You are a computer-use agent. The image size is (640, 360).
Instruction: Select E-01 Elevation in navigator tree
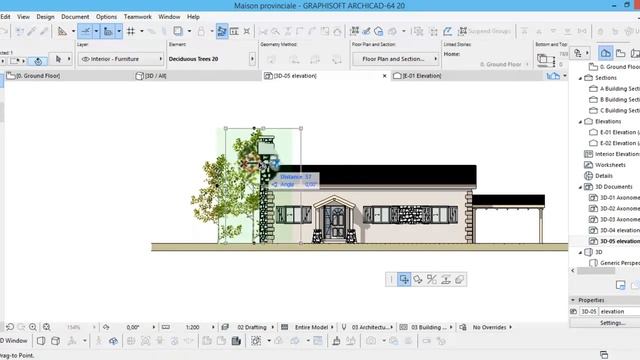point(615,132)
